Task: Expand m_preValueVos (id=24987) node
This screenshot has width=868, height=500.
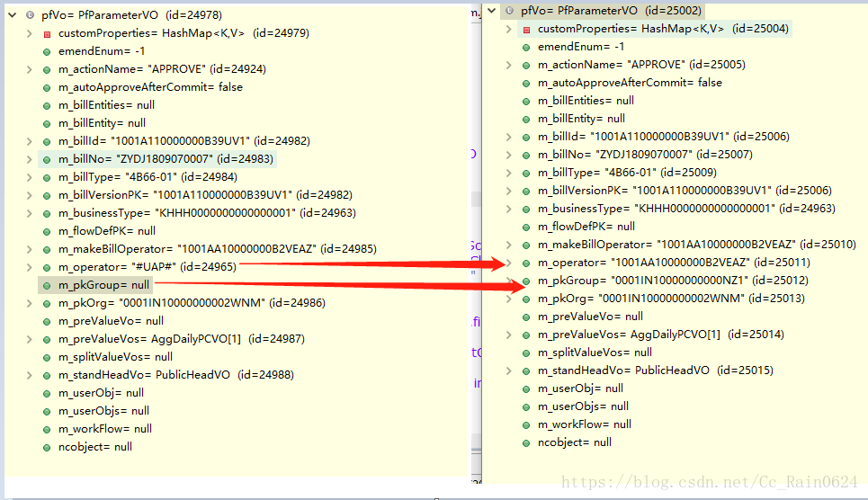Action: click(30, 339)
